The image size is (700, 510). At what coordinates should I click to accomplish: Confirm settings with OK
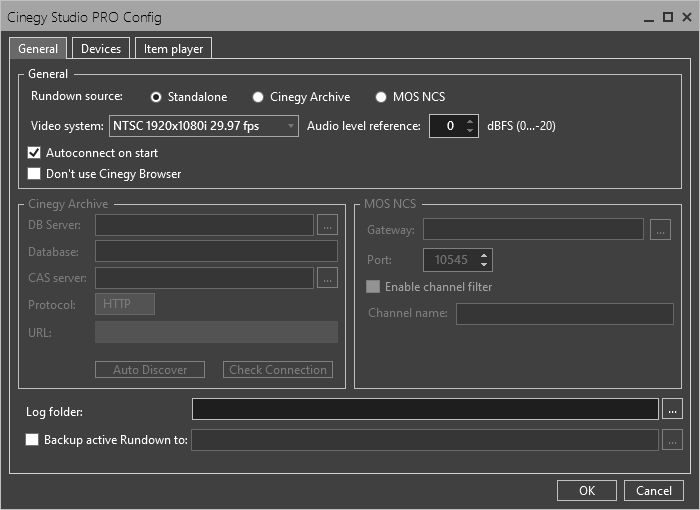click(x=587, y=491)
